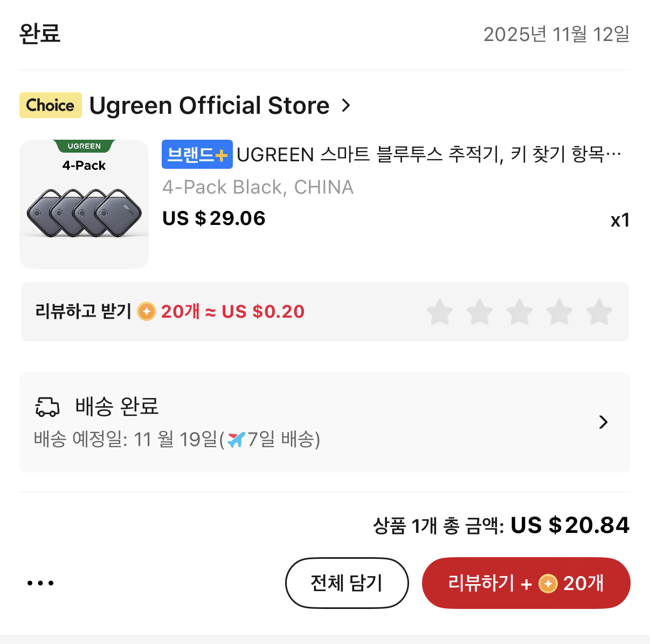
Task: Click the 4-Pack Black, CHINA variant text
Action: click(258, 187)
